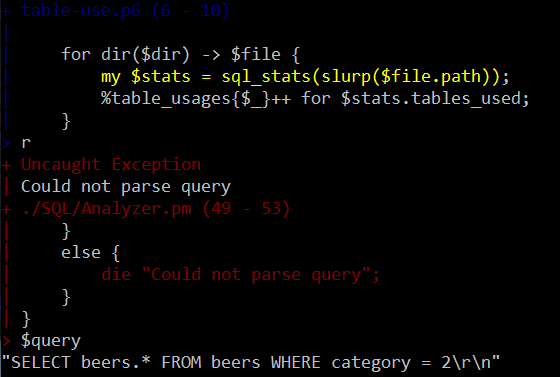Click the '%table_usages{$_}++' code line

(315, 99)
